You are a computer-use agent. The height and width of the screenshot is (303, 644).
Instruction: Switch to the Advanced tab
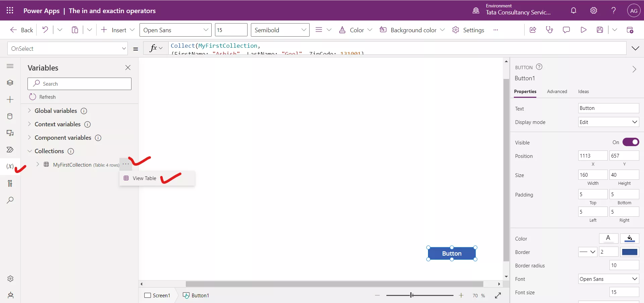[x=557, y=91]
